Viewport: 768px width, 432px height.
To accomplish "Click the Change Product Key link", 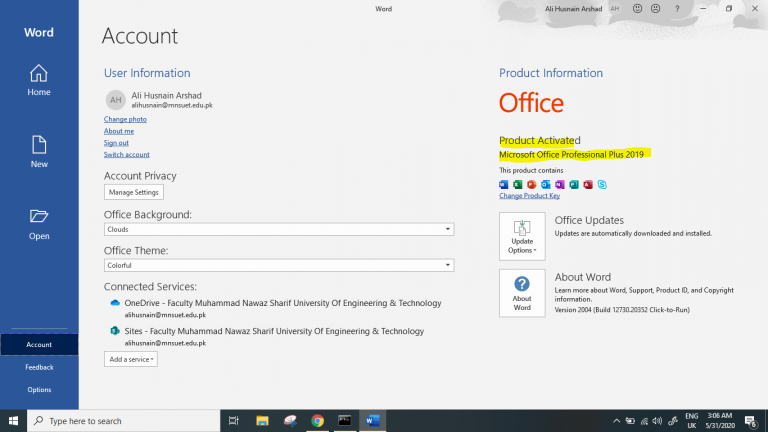I will (x=529, y=195).
